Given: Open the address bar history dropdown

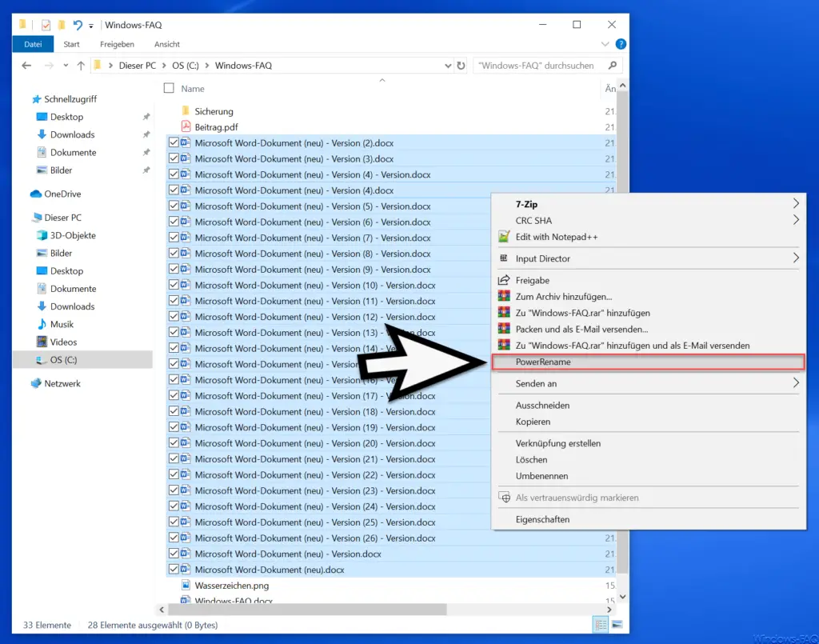Looking at the screenshot, I should (x=448, y=66).
